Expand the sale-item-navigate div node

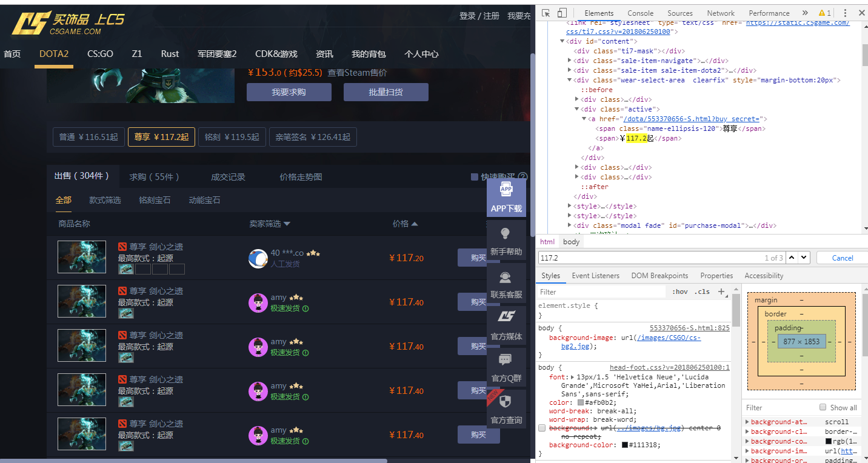tap(570, 61)
